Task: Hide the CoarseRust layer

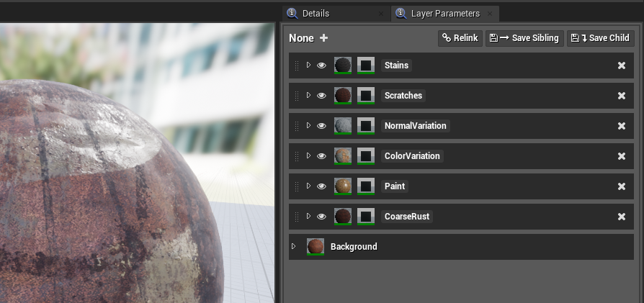Action: click(321, 217)
